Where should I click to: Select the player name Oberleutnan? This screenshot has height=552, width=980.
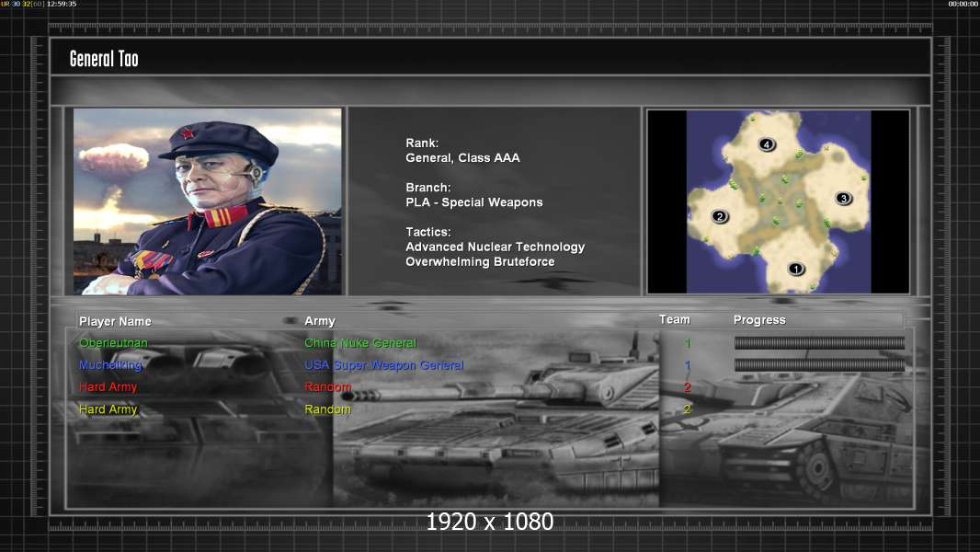tap(114, 342)
